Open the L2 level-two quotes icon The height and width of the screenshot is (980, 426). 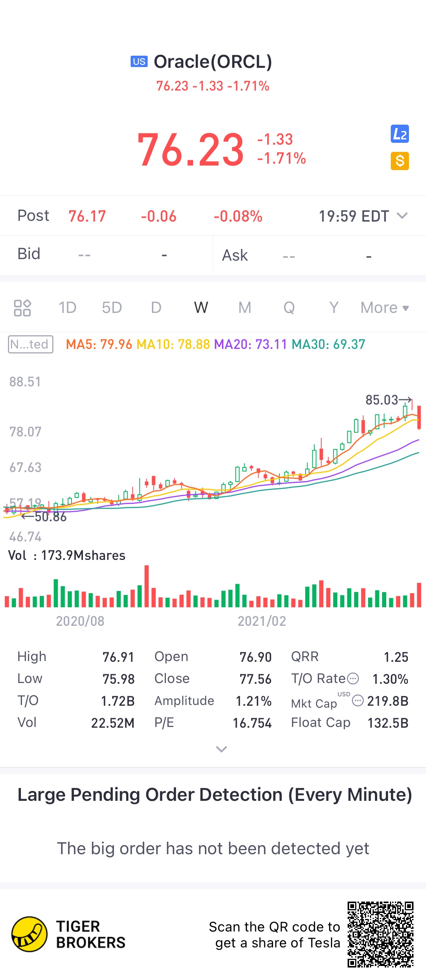[x=399, y=134]
